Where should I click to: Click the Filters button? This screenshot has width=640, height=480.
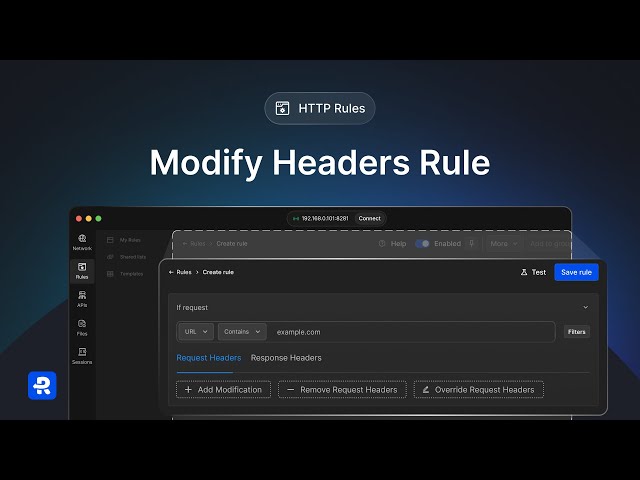(577, 332)
